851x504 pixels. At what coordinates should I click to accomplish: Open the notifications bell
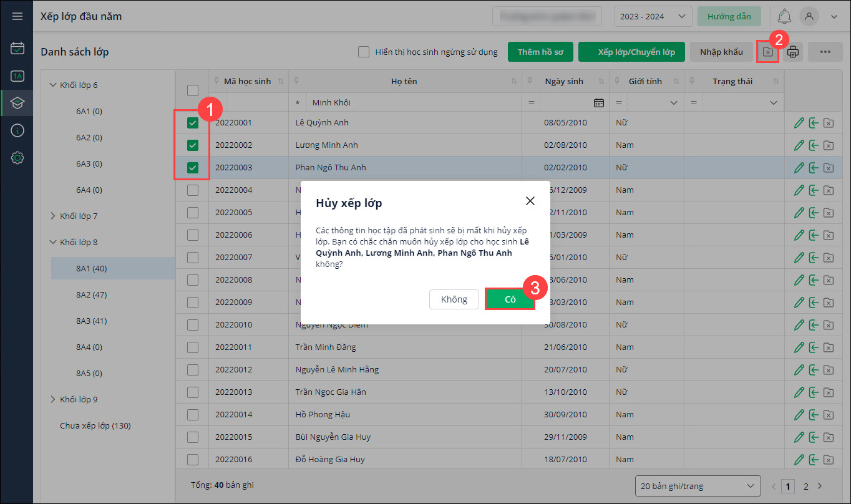coord(784,16)
